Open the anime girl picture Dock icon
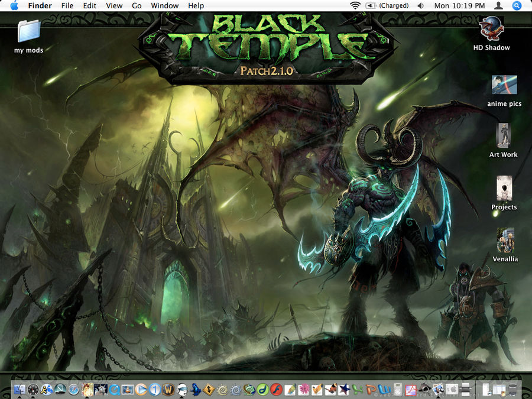The height and width of the screenshot is (399, 532). click(87, 390)
